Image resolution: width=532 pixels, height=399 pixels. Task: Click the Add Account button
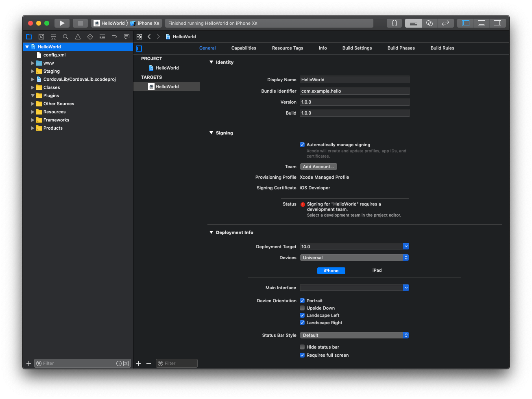click(318, 167)
